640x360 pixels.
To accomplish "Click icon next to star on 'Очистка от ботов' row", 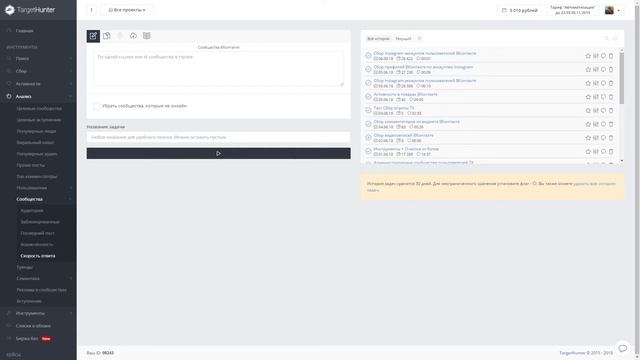I will click(x=596, y=151).
